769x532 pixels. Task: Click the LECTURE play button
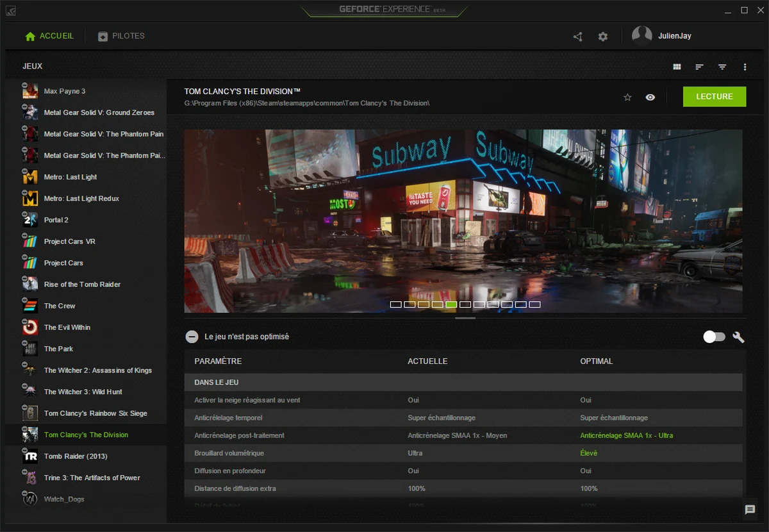click(715, 97)
